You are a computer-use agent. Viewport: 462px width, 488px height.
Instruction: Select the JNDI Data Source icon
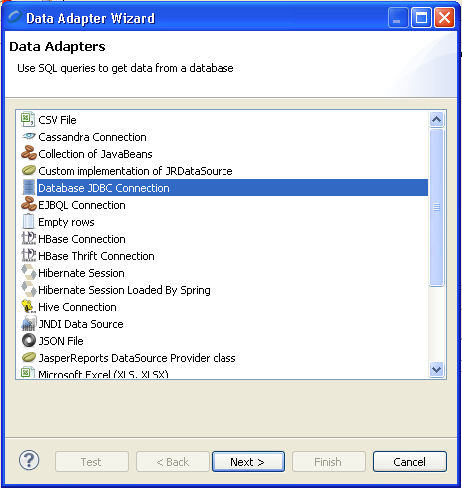(x=29, y=323)
